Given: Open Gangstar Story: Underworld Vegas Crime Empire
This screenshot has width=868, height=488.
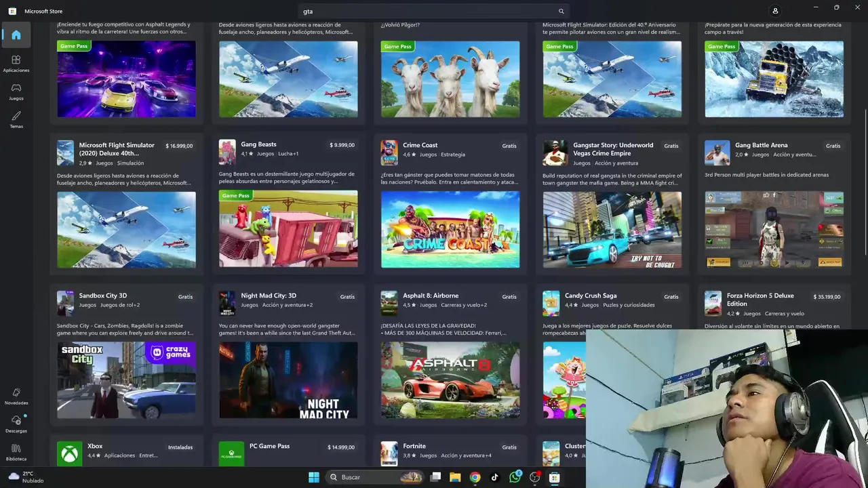Looking at the screenshot, I should (x=613, y=149).
